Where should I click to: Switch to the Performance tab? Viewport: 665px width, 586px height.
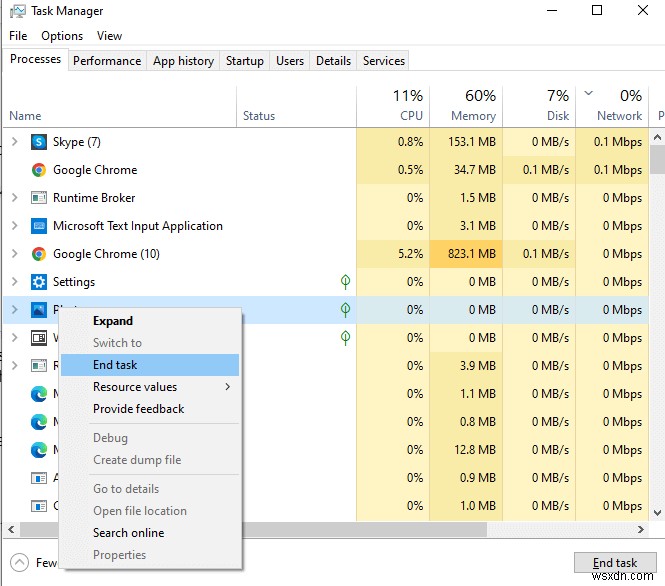107,61
